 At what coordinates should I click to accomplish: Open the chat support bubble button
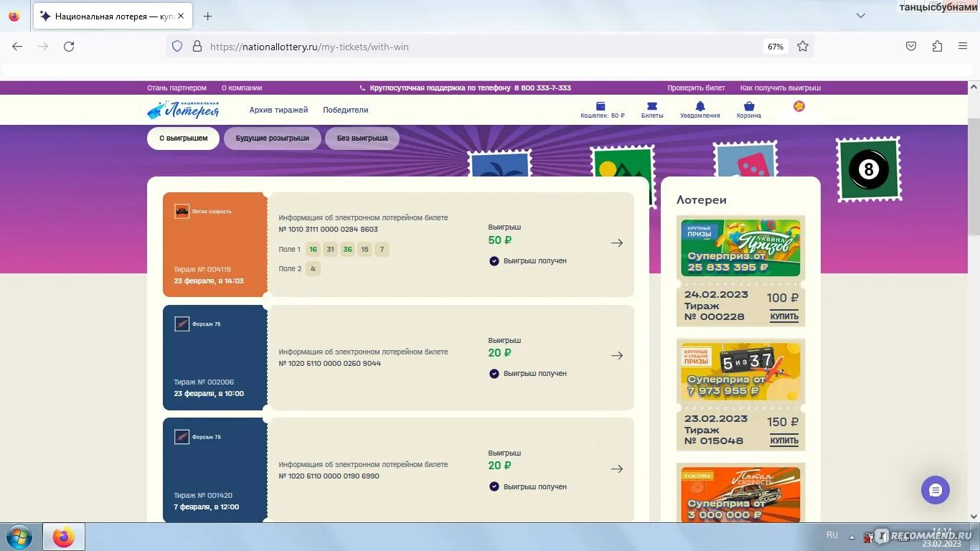[936, 490]
